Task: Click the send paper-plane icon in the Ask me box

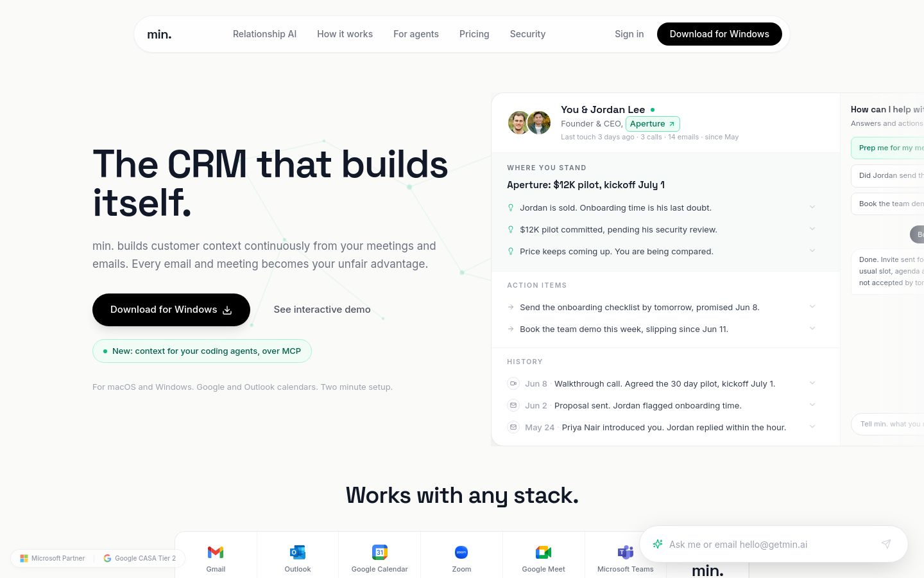Action: click(886, 544)
